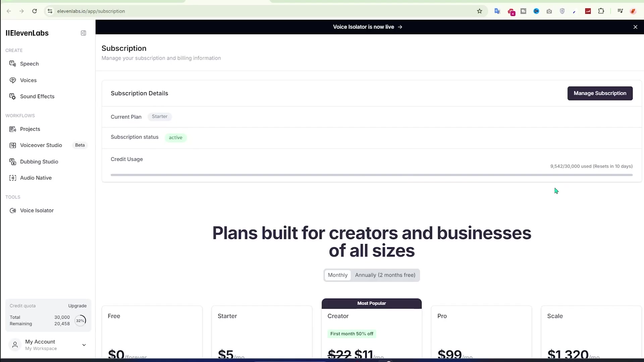Click the First month 50% off badge
Viewport: 644px width, 362px height.
click(x=352, y=334)
